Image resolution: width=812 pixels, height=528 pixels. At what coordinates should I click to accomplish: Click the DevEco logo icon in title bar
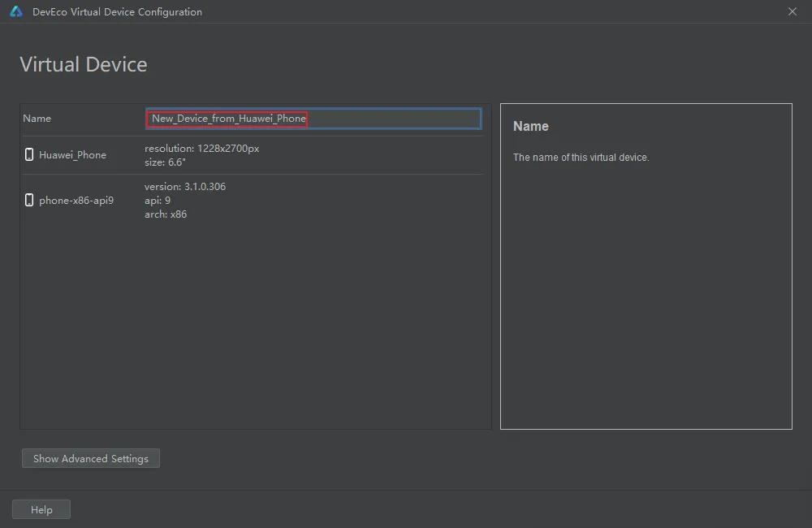pyautogui.click(x=16, y=11)
